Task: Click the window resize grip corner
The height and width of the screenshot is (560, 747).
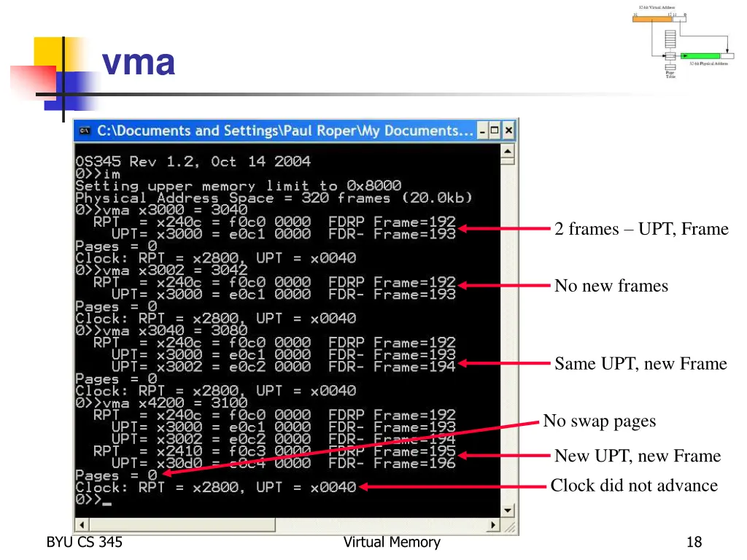Action: [509, 526]
